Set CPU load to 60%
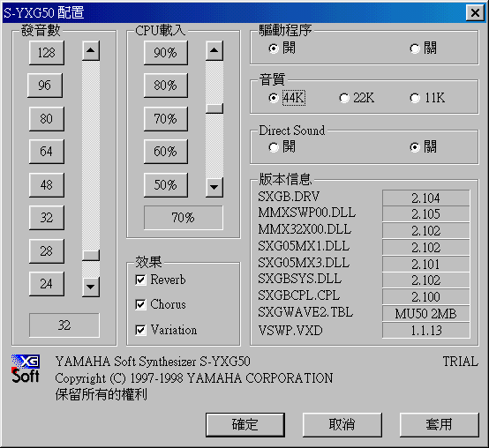Viewport: 489px width, 448px height. pyautogui.click(x=166, y=152)
